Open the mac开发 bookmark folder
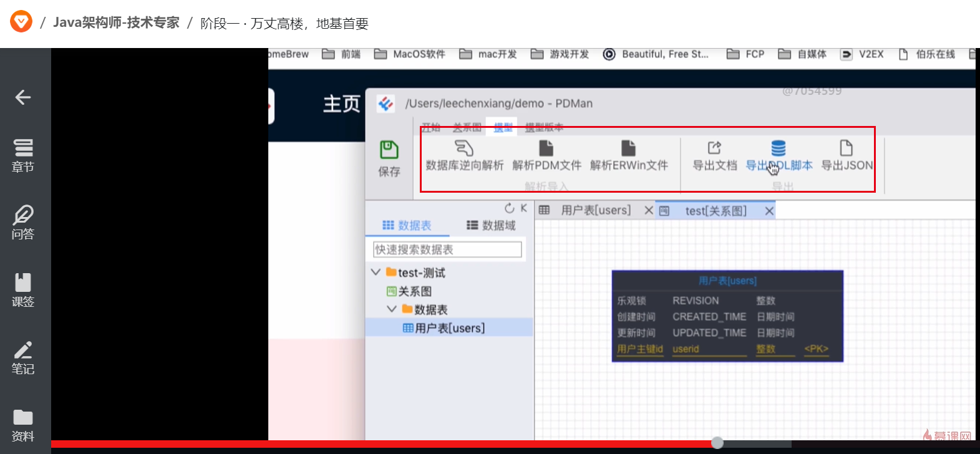The height and width of the screenshot is (454, 980). 488,54
